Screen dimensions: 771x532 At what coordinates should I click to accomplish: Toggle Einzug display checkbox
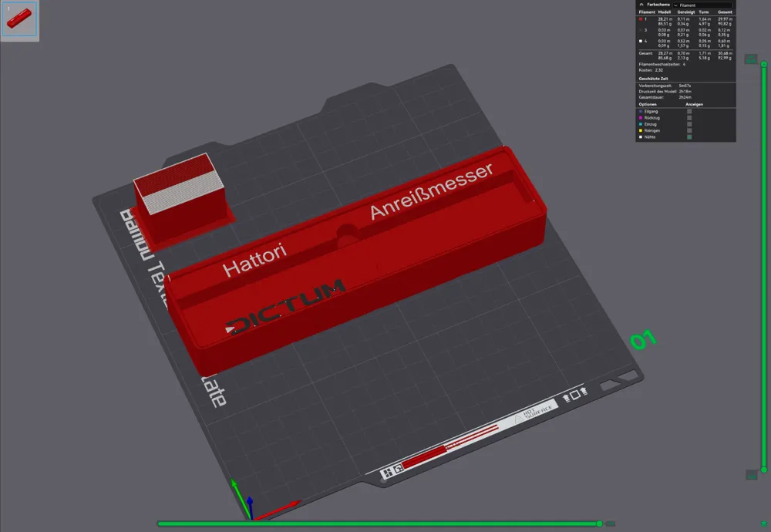(689, 124)
